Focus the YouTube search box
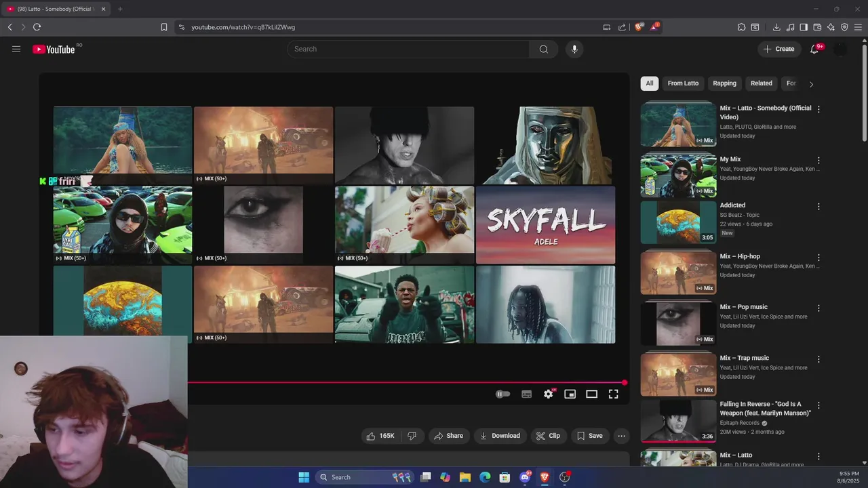This screenshot has height=488, width=868. [x=408, y=49]
